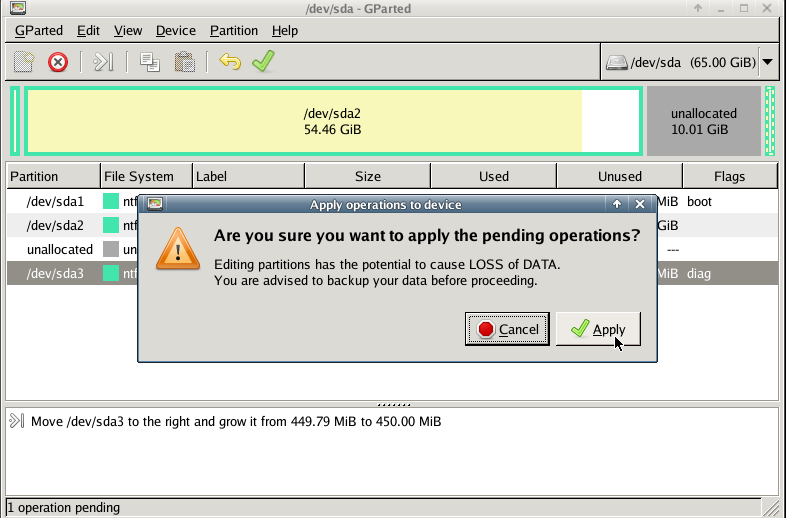
Task: Click the Paste partition toolbar icon
Action: (184, 62)
